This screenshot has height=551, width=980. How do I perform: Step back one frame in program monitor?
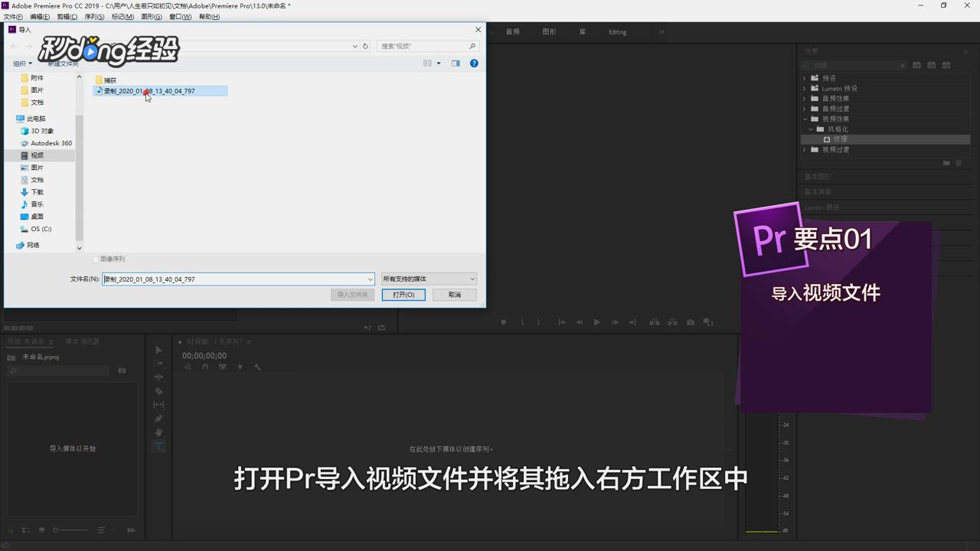[x=580, y=322]
